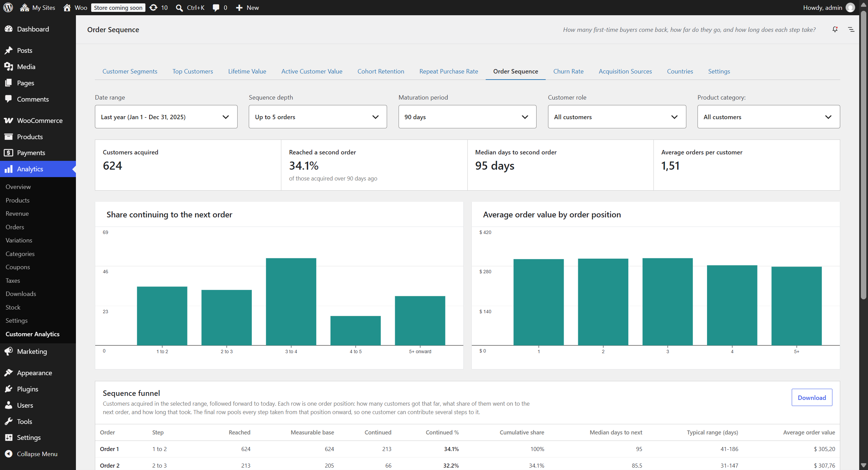Viewport: 868px width, 470px height.
Task: Click the admin avatar icon
Action: coord(850,7)
